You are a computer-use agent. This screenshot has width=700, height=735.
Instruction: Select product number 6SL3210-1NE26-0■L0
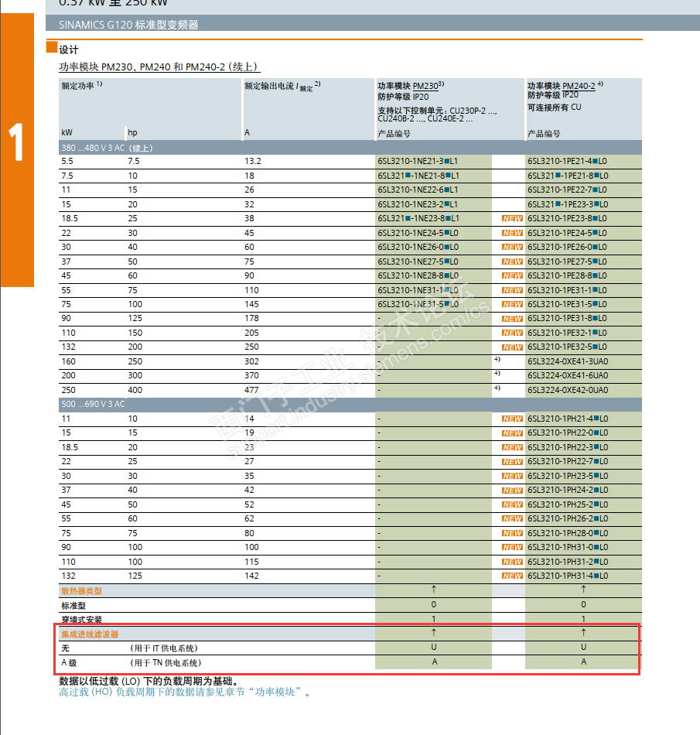click(x=418, y=247)
